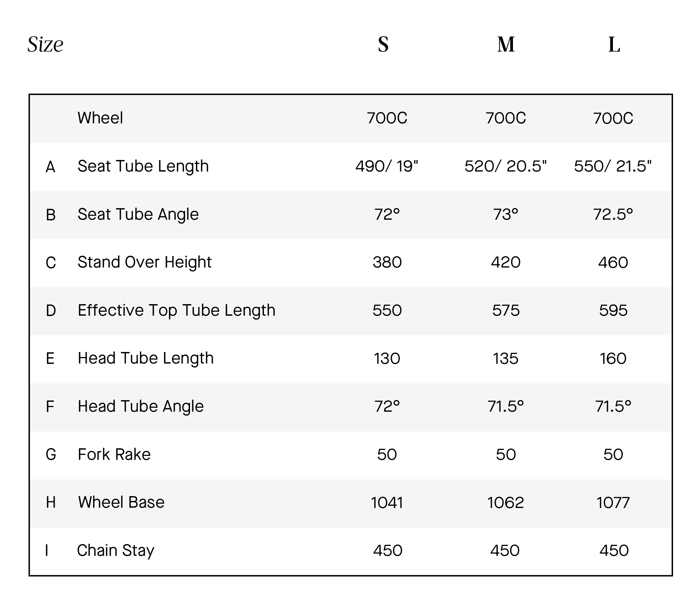Click the 72.5° large seat tube angle
Screen dimensions: 700x605
[x=613, y=214]
